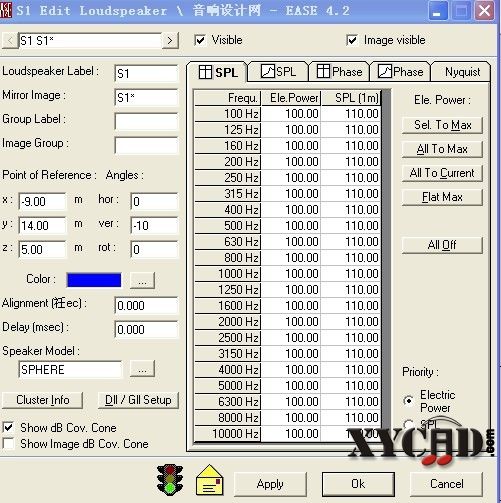This screenshot has width=501, height=503.
Task: Click the traffic light status icon
Action: pos(170,479)
